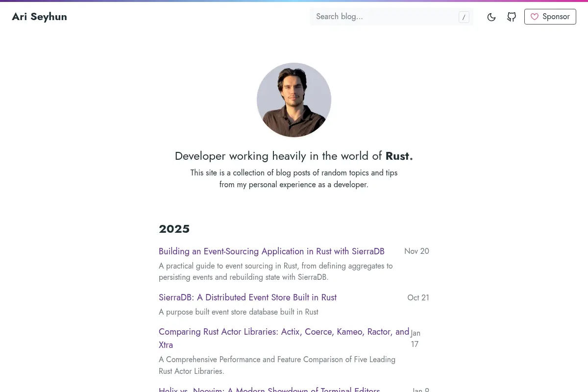The width and height of the screenshot is (588, 392).
Task: Click the circular profile photo
Action: (294, 100)
